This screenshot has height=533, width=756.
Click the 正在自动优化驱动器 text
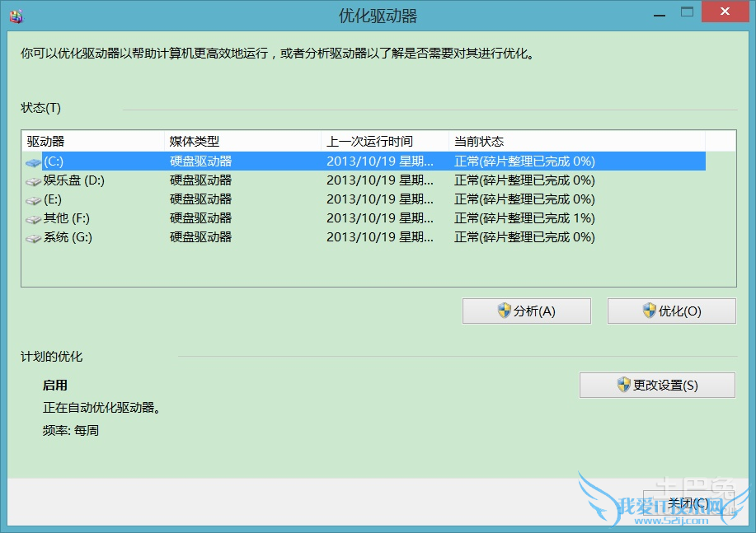point(101,408)
